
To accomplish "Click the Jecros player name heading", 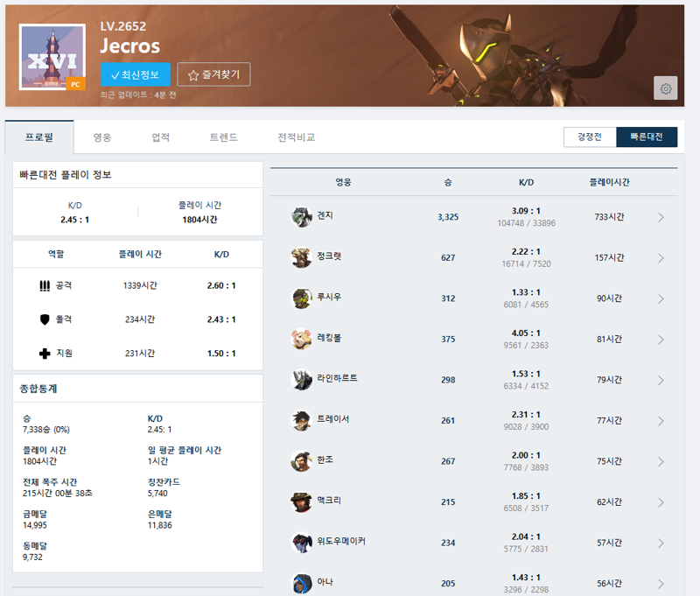I will point(129,46).
